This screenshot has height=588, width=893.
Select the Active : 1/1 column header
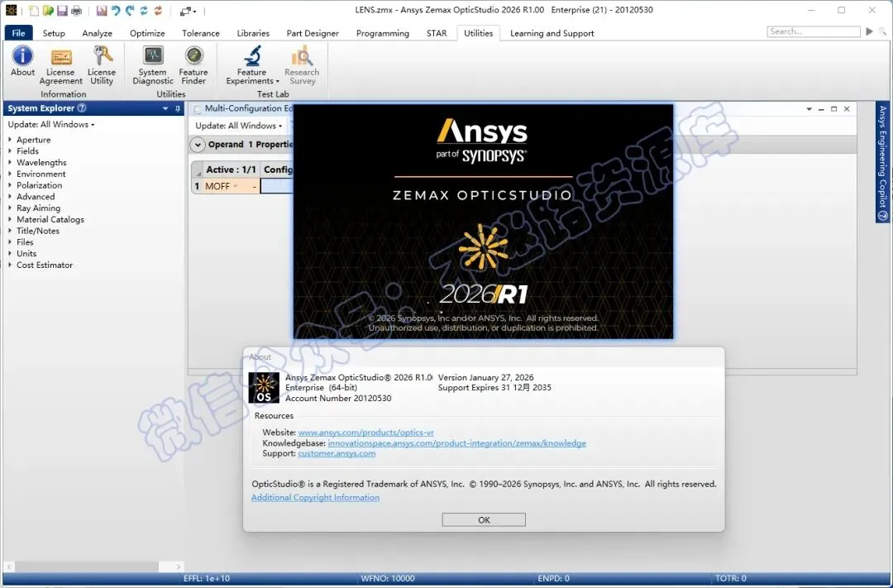click(x=232, y=170)
